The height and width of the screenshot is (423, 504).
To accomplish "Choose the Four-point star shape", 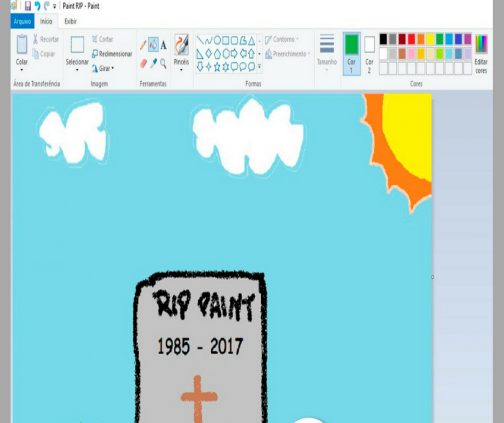I will click(x=208, y=66).
